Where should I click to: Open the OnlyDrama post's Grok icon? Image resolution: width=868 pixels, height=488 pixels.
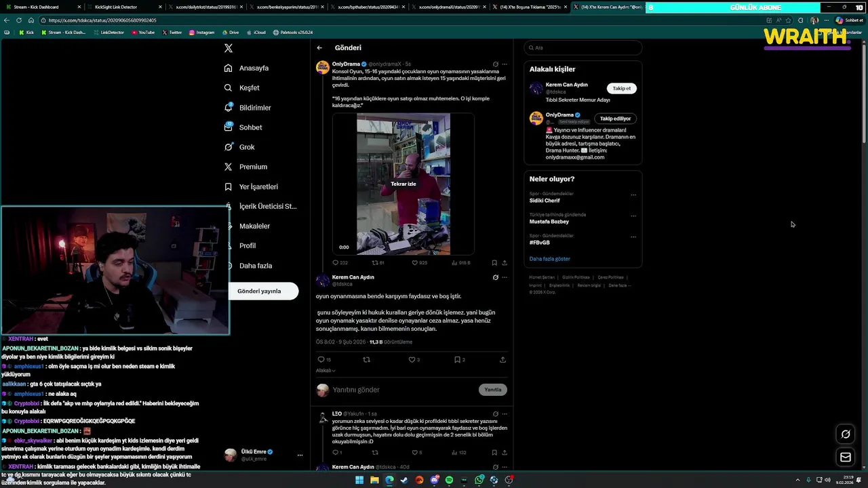495,64
